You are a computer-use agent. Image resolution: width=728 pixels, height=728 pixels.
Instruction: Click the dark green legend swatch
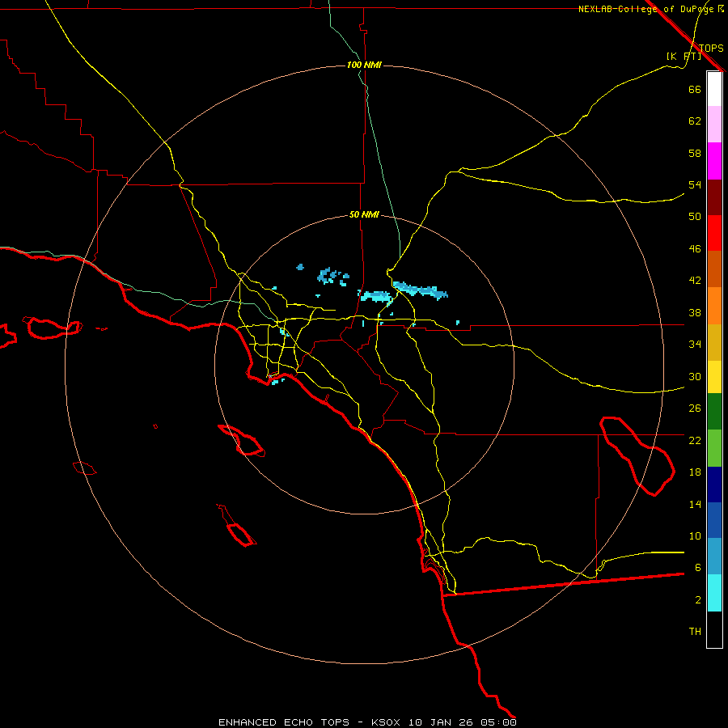pos(714,412)
